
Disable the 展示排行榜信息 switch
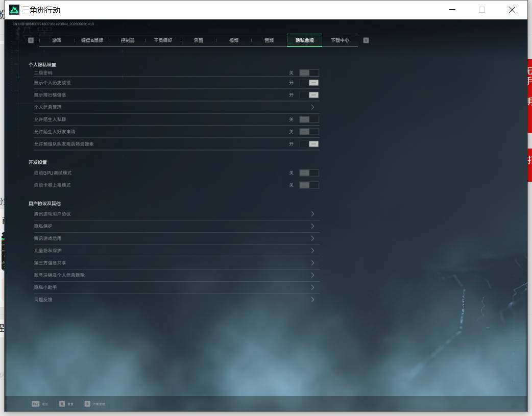pos(309,94)
